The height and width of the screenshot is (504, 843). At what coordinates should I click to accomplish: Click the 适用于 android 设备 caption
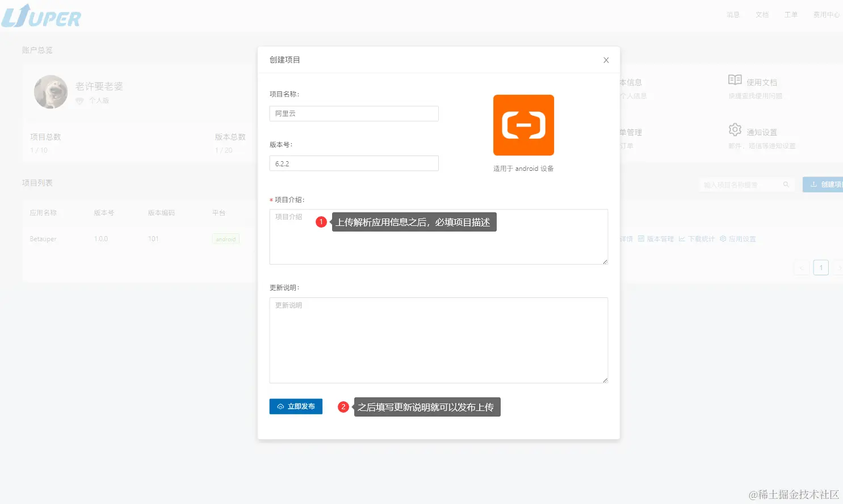[x=523, y=169]
